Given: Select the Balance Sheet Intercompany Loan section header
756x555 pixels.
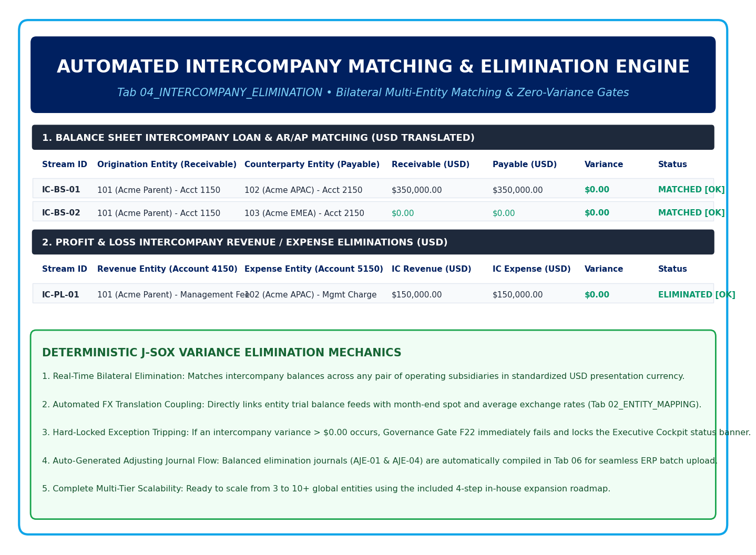Looking at the screenshot, I should 373,137.
